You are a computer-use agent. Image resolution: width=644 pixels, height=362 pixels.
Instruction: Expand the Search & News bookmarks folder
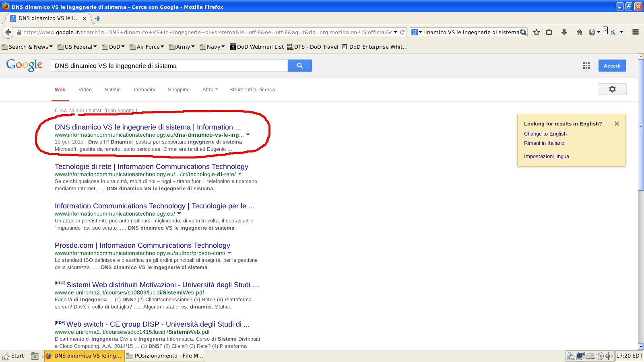click(27, 47)
